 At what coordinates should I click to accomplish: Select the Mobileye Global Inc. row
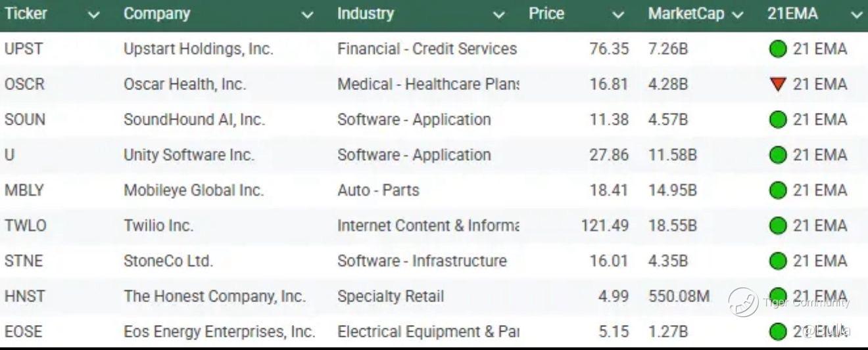(x=434, y=191)
